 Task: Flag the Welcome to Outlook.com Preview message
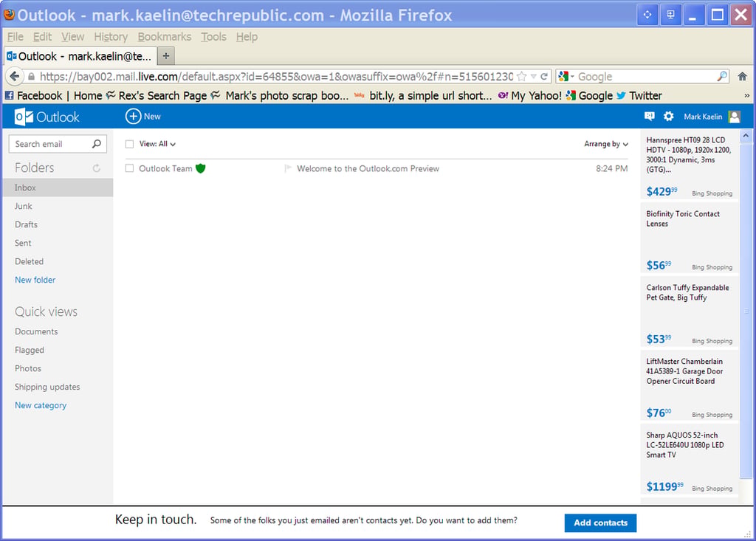click(288, 168)
